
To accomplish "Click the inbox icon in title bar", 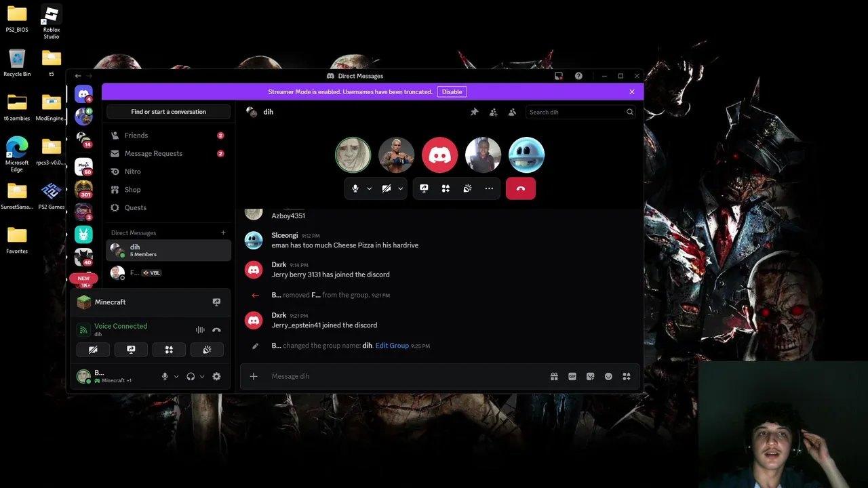I will (x=559, y=76).
